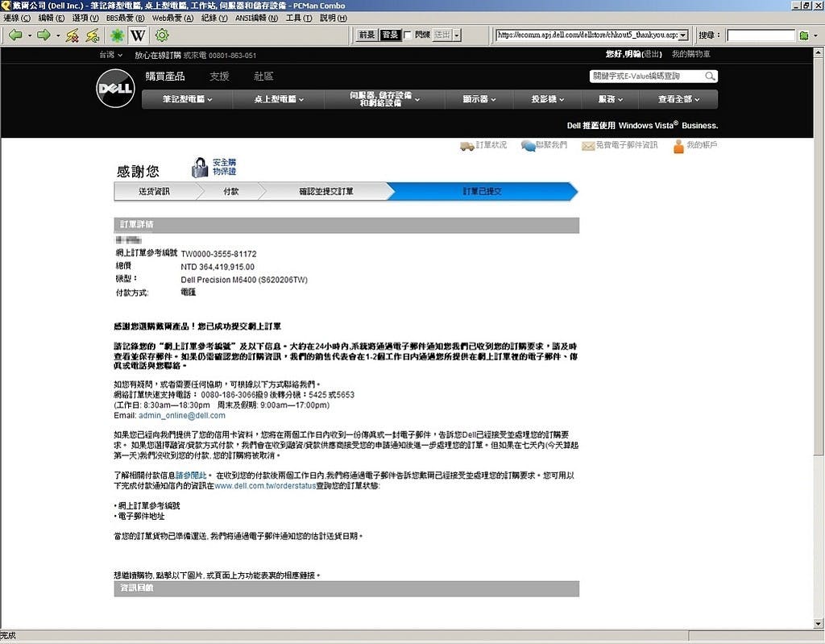
Task: Expand the 顯示器 dropdown menu
Action: (479, 99)
